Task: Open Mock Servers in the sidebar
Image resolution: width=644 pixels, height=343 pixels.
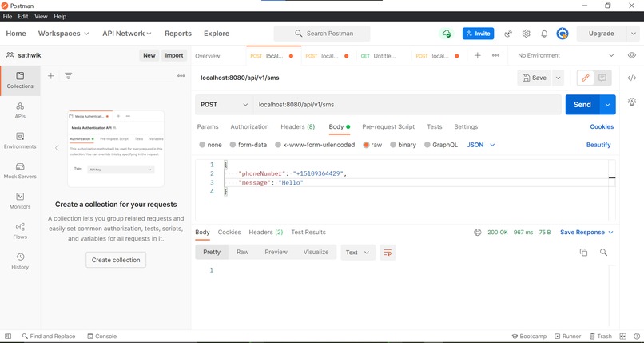Action: (20, 171)
